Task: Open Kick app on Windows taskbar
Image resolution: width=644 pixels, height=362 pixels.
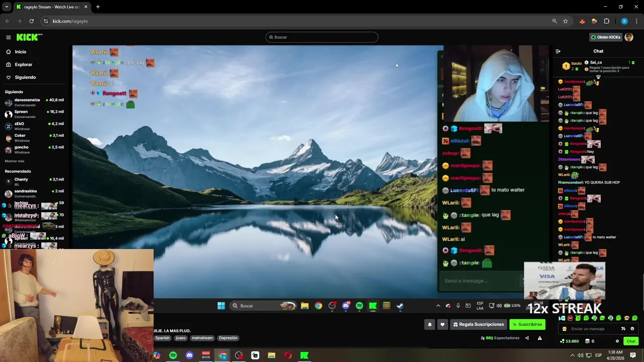Action: pos(304,355)
